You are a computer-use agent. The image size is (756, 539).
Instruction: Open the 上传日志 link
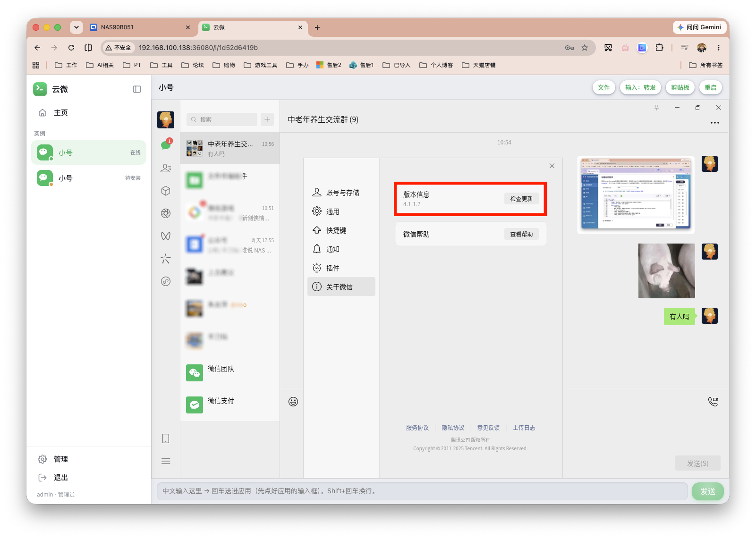(x=524, y=428)
